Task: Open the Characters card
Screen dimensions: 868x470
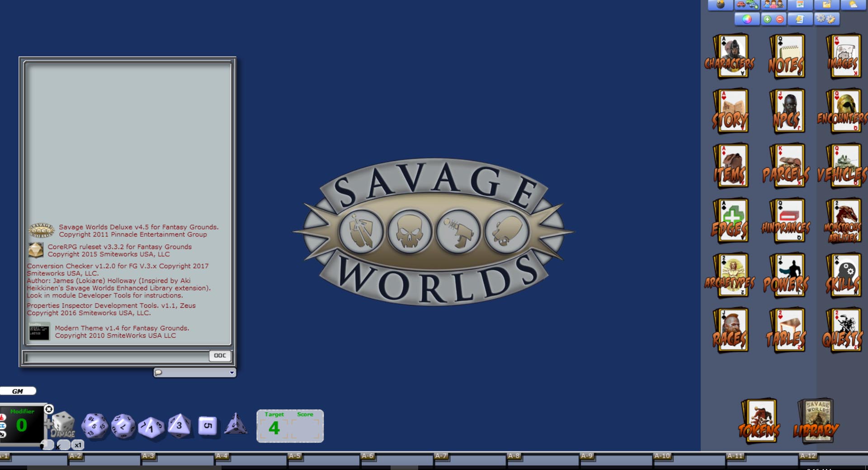Action: tap(730, 56)
